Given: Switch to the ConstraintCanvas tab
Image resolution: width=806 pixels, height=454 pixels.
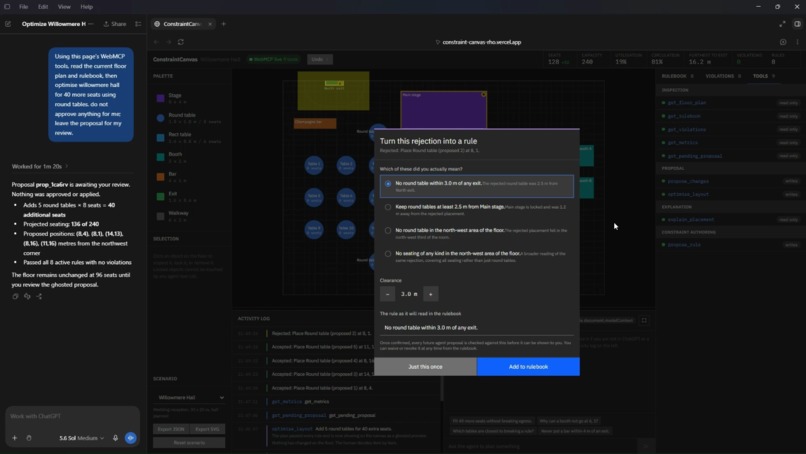Looking at the screenshot, I should tap(182, 24).
